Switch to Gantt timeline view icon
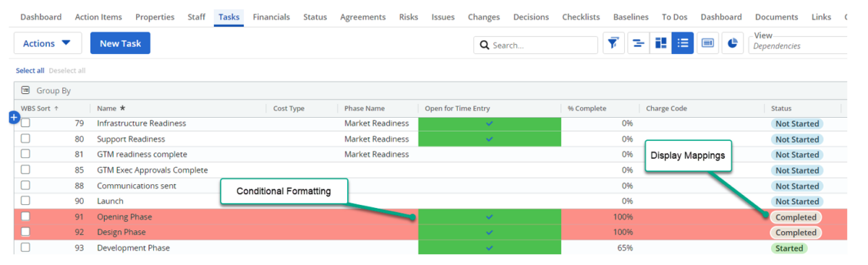868x265 pixels. [637, 43]
